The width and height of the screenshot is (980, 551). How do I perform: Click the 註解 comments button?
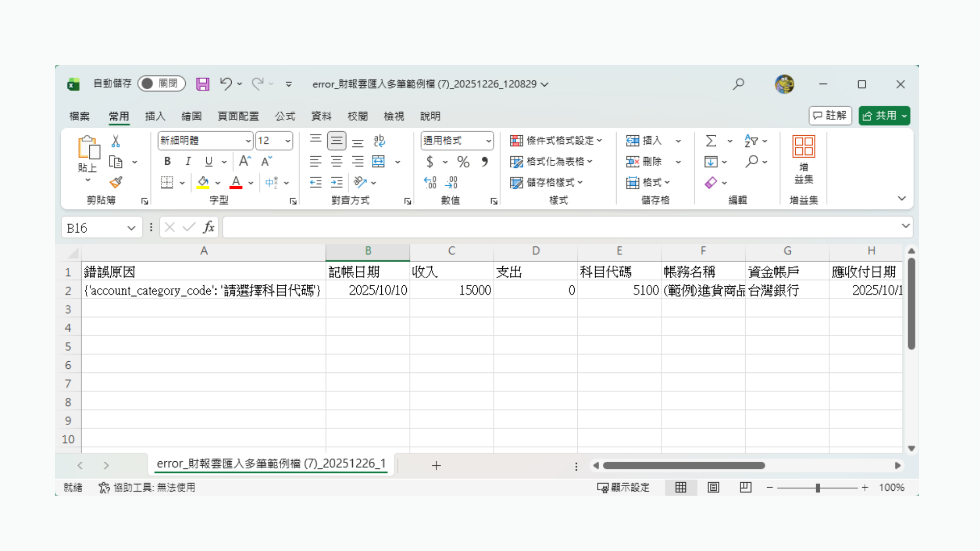[x=830, y=116]
